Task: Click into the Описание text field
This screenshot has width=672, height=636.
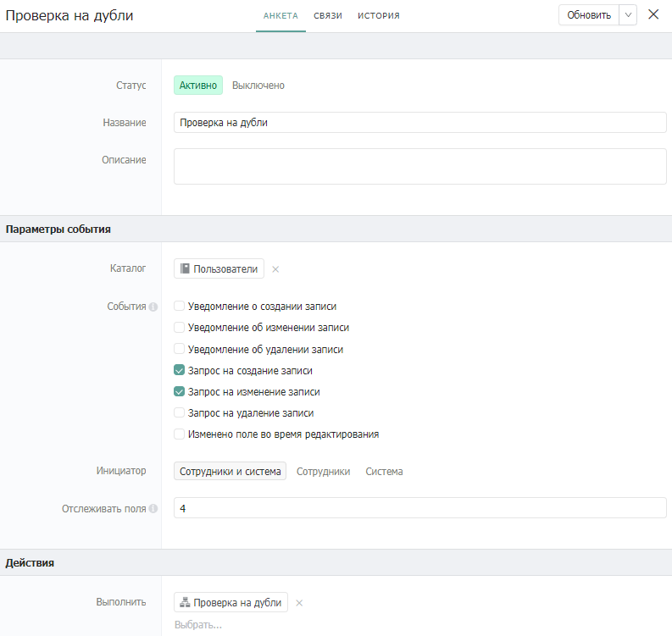Action: (x=419, y=166)
